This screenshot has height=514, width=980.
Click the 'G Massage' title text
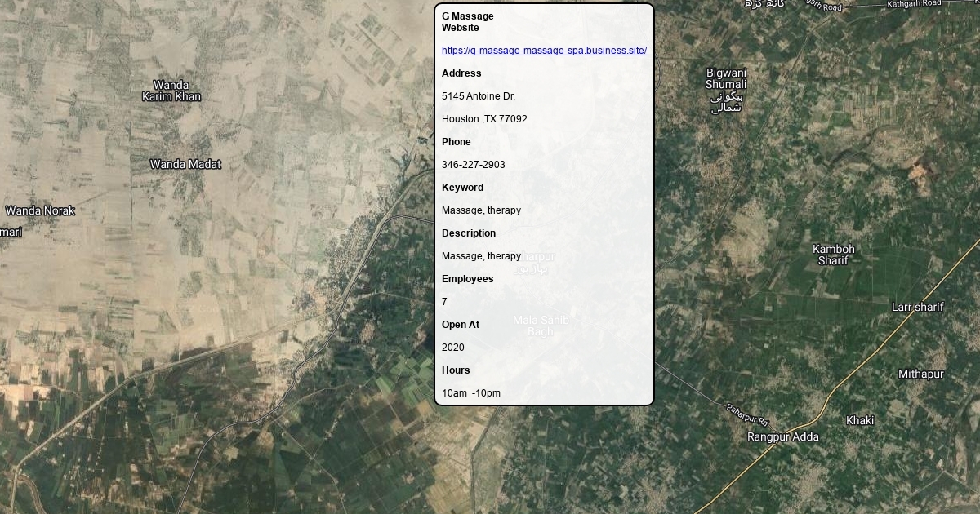click(468, 16)
